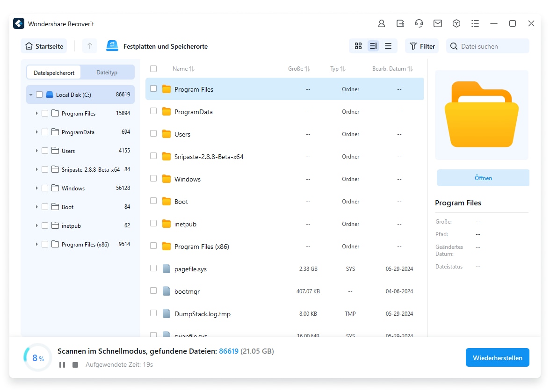This screenshot has height=392, width=550.
Task: Switch to the Dateityp tab
Action: [107, 73]
